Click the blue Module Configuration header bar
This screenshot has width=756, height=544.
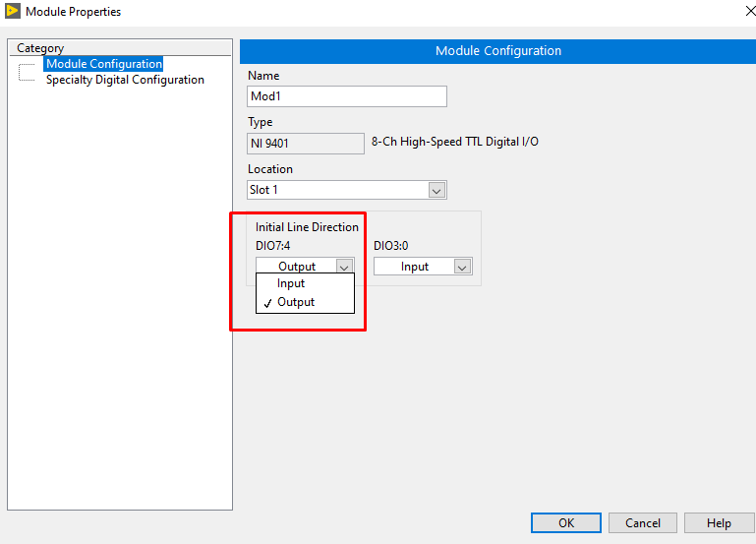pyautogui.click(x=497, y=51)
